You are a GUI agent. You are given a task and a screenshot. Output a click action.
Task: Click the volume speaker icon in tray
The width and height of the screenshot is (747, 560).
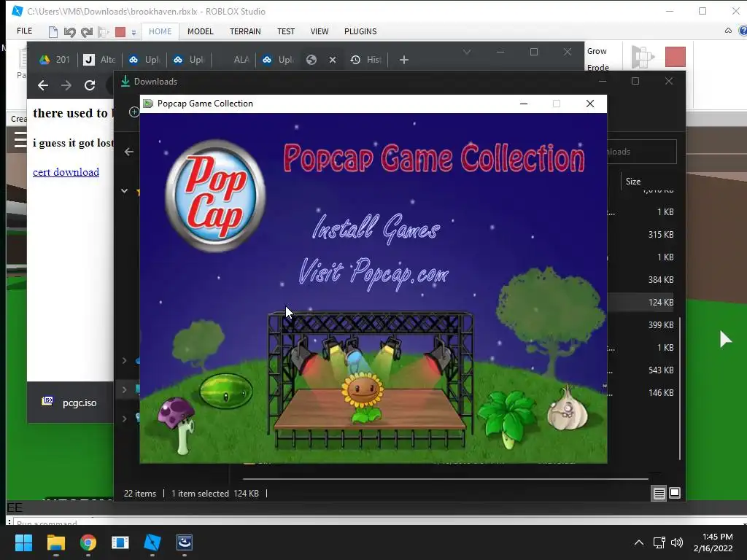pyautogui.click(x=676, y=542)
